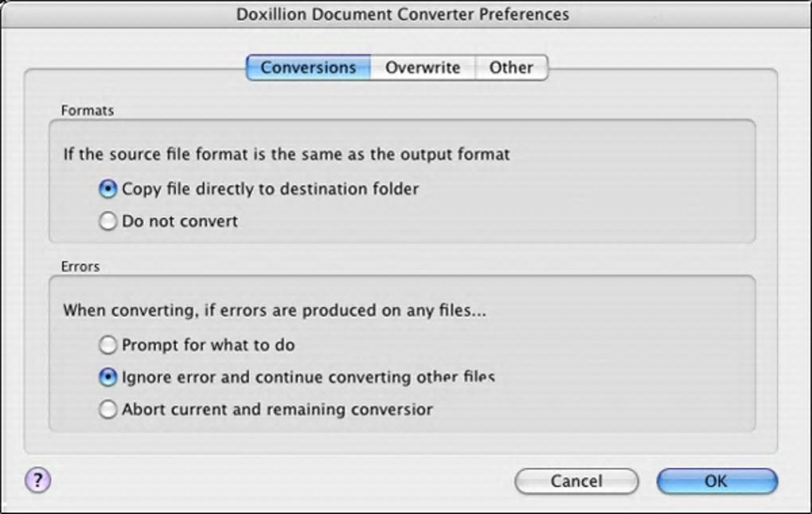Image resolution: width=812 pixels, height=514 pixels.
Task: Click the 'When converting, if errors' description text
Action: [275, 310]
